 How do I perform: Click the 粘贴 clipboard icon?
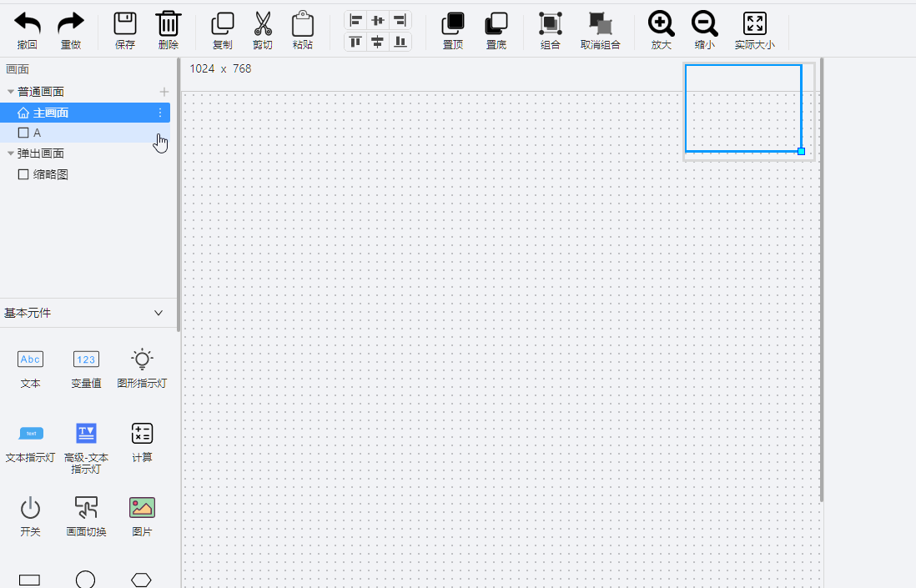303,24
